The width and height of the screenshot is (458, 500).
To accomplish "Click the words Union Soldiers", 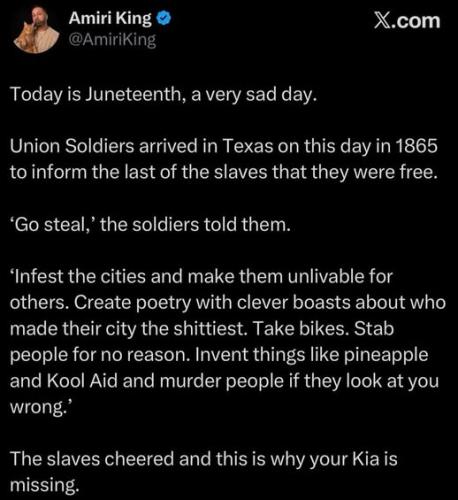I will tap(72, 146).
